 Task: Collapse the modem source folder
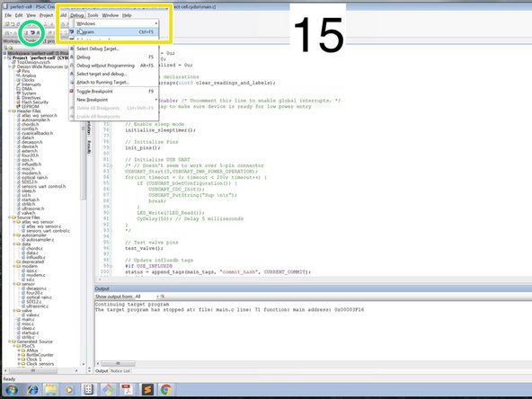coord(14,266)
